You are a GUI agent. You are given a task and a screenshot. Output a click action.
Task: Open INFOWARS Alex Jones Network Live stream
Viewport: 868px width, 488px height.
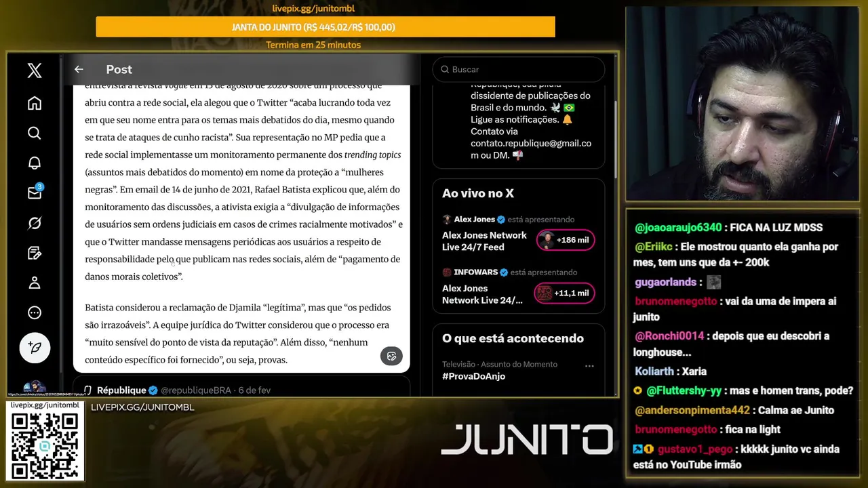tap(483, 294)
